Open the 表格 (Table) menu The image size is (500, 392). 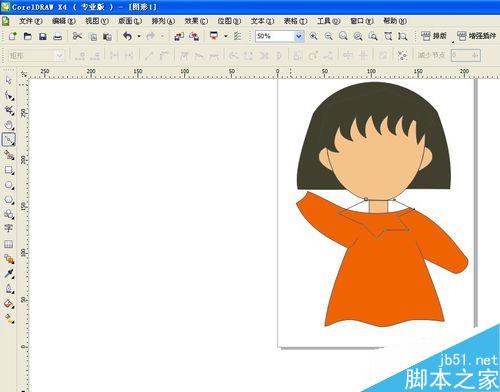[295, 21]
